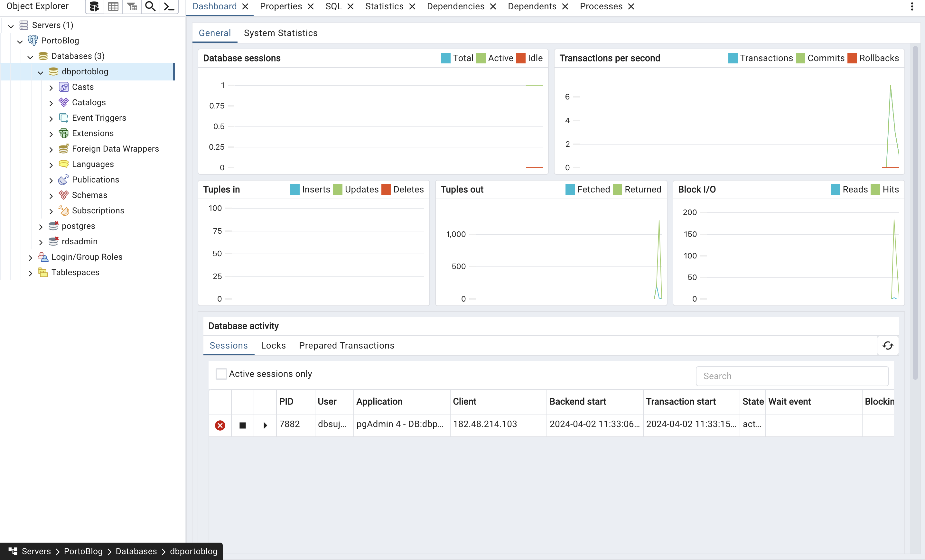
Task: Open the Statistics tab
Action: (x=384, y=6)
